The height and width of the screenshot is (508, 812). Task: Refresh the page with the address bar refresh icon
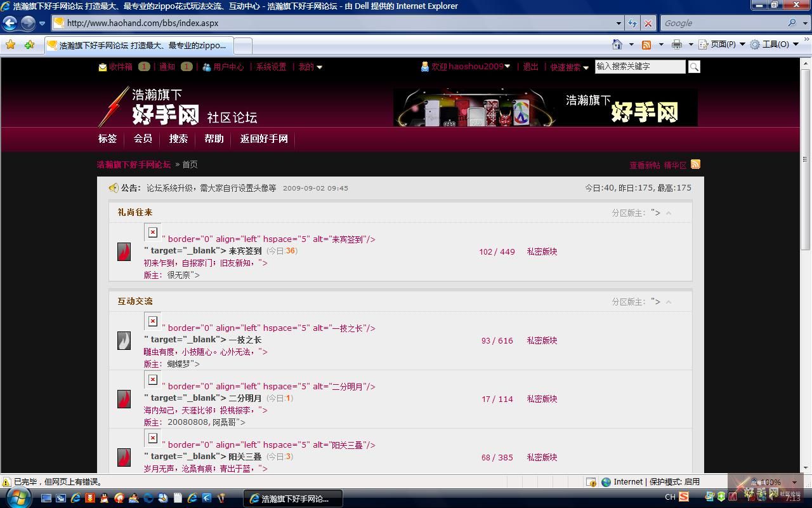pyautogui.click(x=632, y=23)
